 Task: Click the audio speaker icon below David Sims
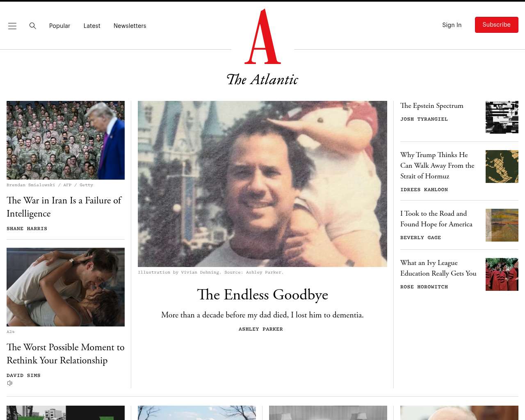tap(10, 383)
